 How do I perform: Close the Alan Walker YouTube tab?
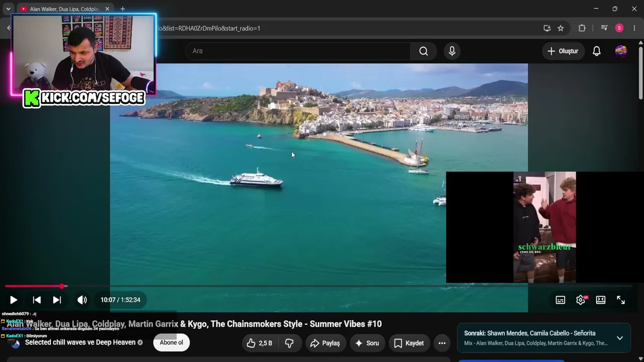(x=107, y=9)
